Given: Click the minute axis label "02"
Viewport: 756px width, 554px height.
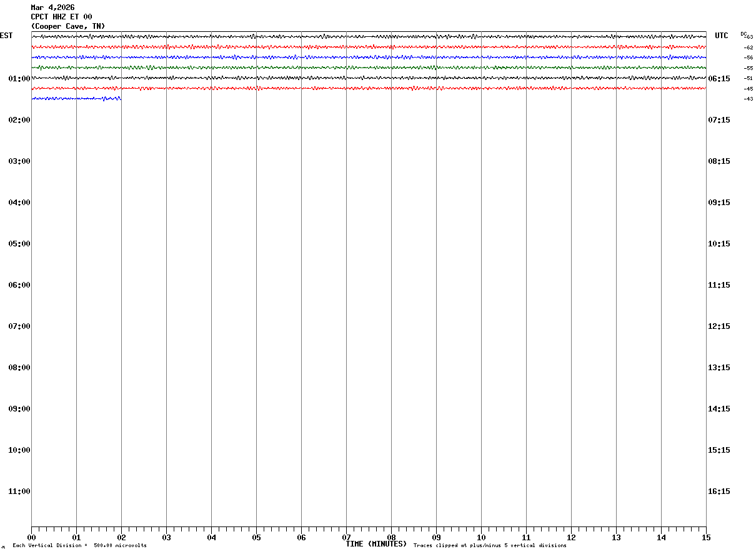Looking at the screenshot, I should pyautogui.click(x=121, y=538).
